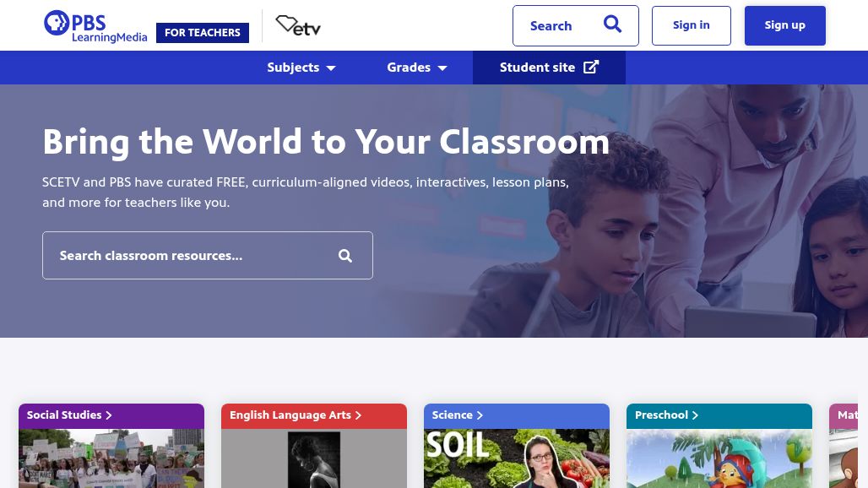868x488 pixels.
Task: Focus the Search classroom resources field
Action: tap(208, 255)
